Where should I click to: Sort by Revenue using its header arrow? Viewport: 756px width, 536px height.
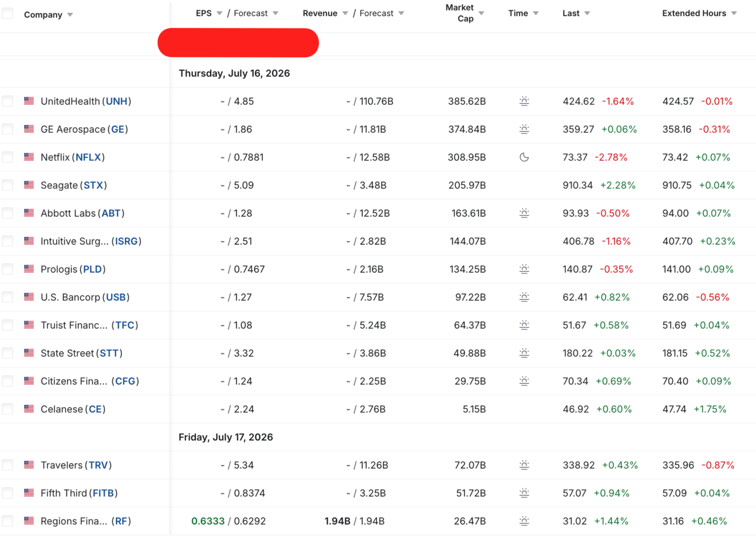point(345,13)
